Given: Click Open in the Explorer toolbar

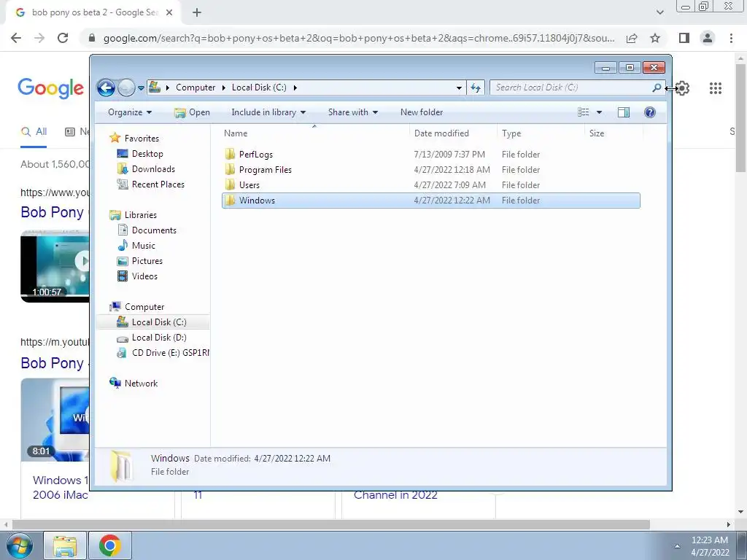Looking at the screenshot, I should (x=192, y=112).
